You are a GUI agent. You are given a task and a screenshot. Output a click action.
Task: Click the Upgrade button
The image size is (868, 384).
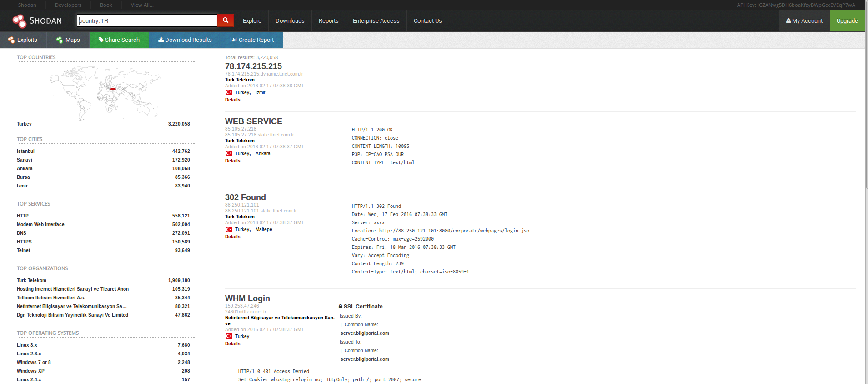tap(847, 21)
